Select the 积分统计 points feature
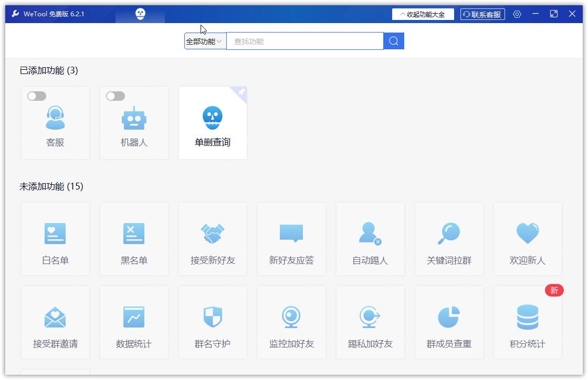The image size is (588, 380). click(528, 322)
